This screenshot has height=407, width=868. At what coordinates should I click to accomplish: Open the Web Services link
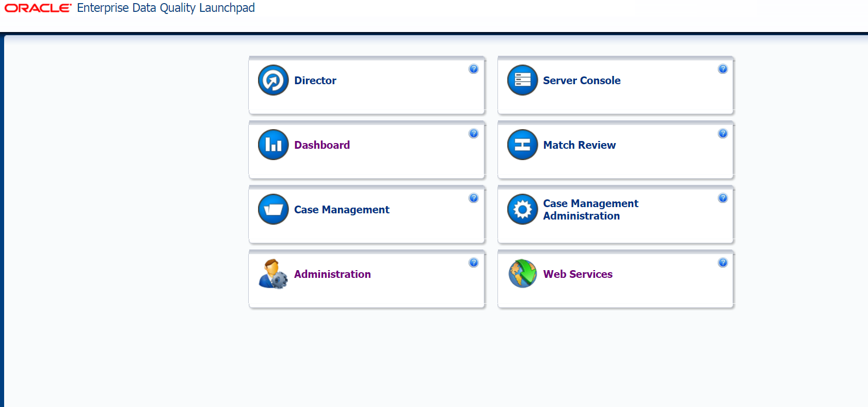point(578,274)
